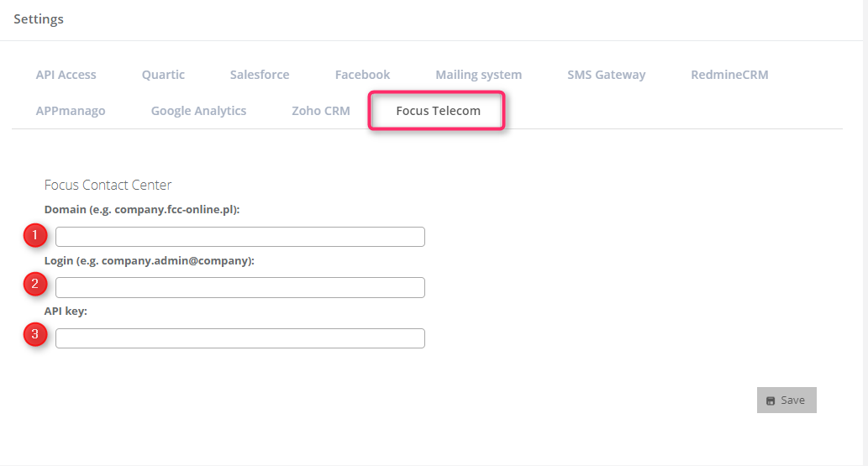
Task: Click the Save button
Action: point(786,401)
